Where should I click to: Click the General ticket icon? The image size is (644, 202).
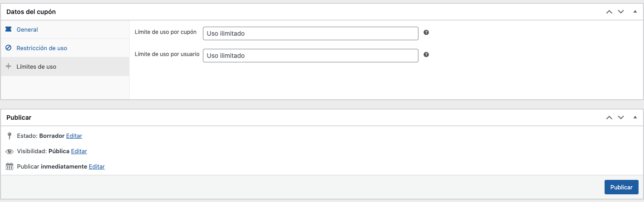[x=8, y=29]
